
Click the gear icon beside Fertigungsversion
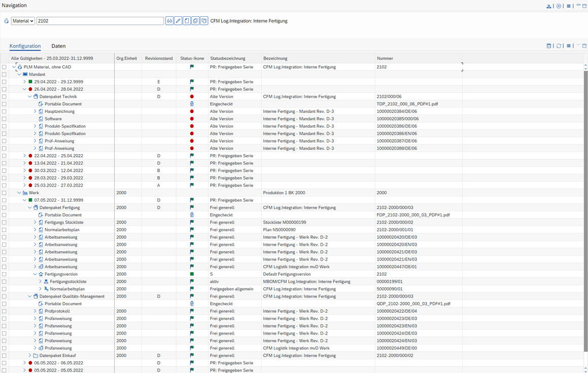tap(41, 274)
